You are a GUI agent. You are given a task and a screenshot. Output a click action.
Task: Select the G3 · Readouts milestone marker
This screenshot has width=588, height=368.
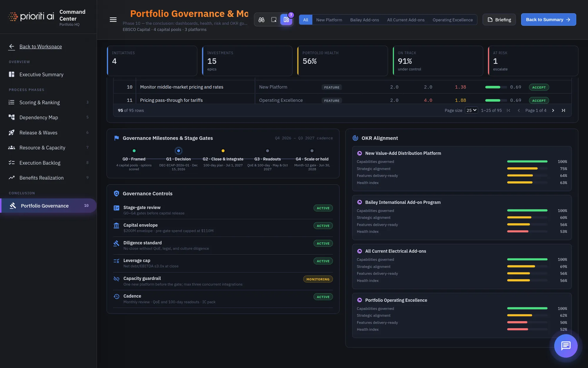click(x=268, y=151)
